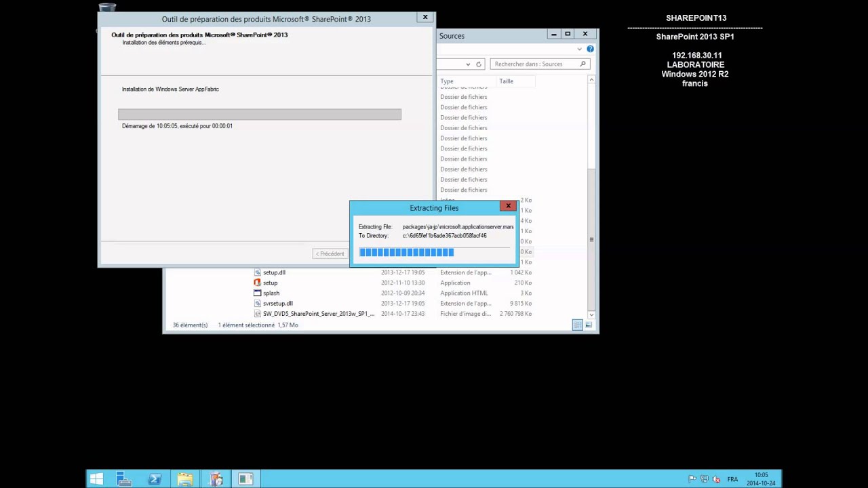
Task: Sort by the Type column header
Action: (467, 81)
